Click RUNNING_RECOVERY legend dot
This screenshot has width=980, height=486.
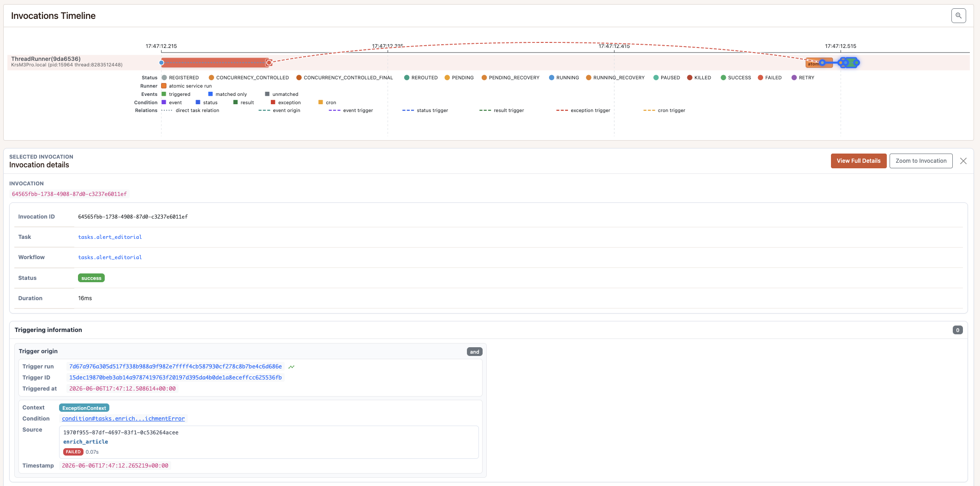(589, 77)
